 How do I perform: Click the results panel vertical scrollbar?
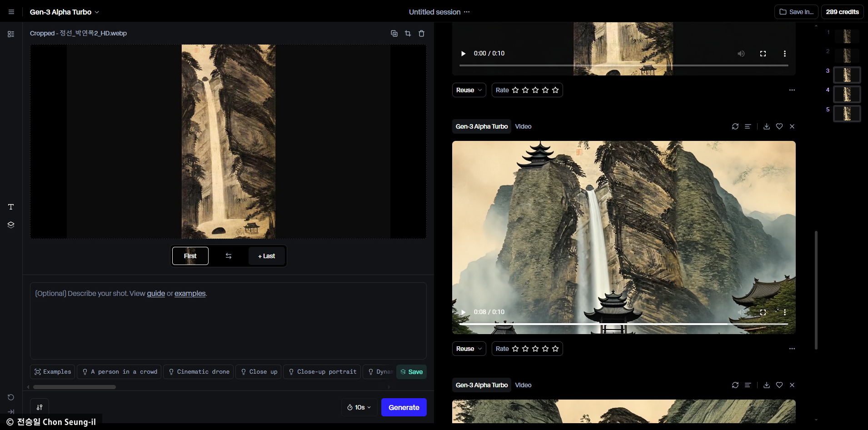point(816,290)
